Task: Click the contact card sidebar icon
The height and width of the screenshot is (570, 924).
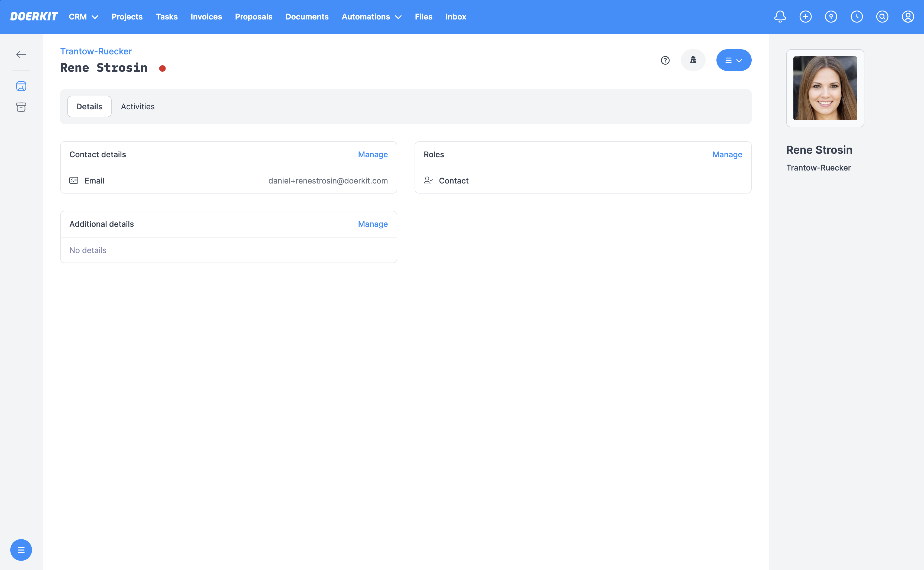Action: 21,86
